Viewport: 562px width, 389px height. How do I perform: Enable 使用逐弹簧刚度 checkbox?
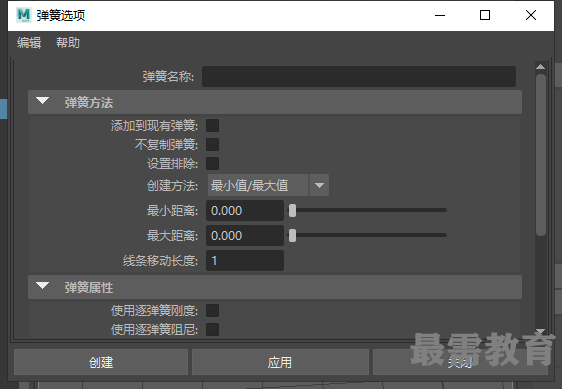(212, 310)
